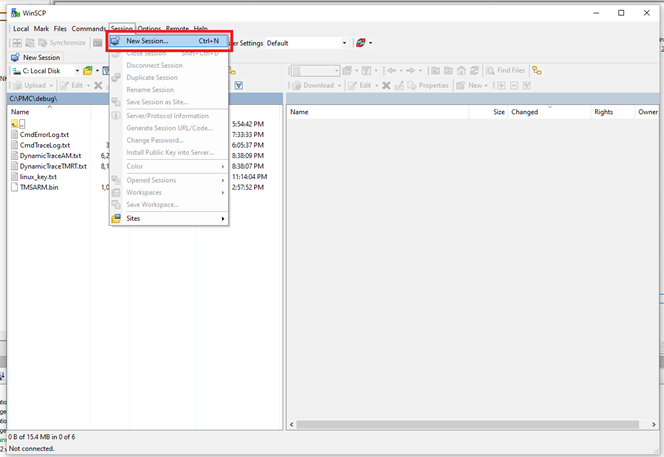Open the Sites submenu
The width and height of the screenshot is (664, 457).
(x=168, y=218)
